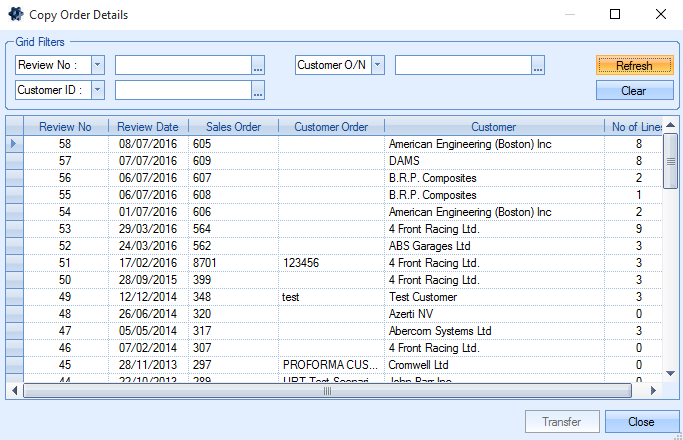Click ellipsis button beside Review No field

coord(258,66)
